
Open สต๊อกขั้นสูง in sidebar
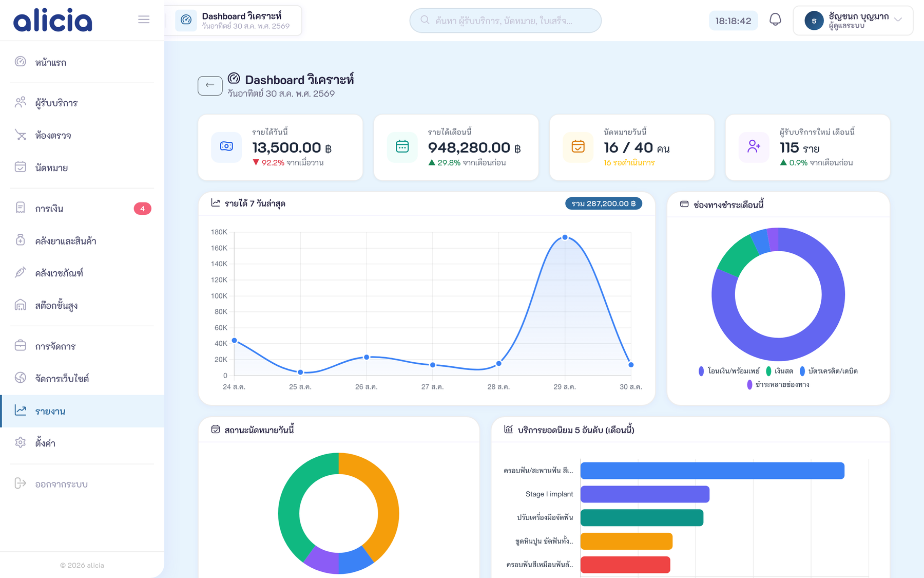pyautogui.click(x=82, y=305)
